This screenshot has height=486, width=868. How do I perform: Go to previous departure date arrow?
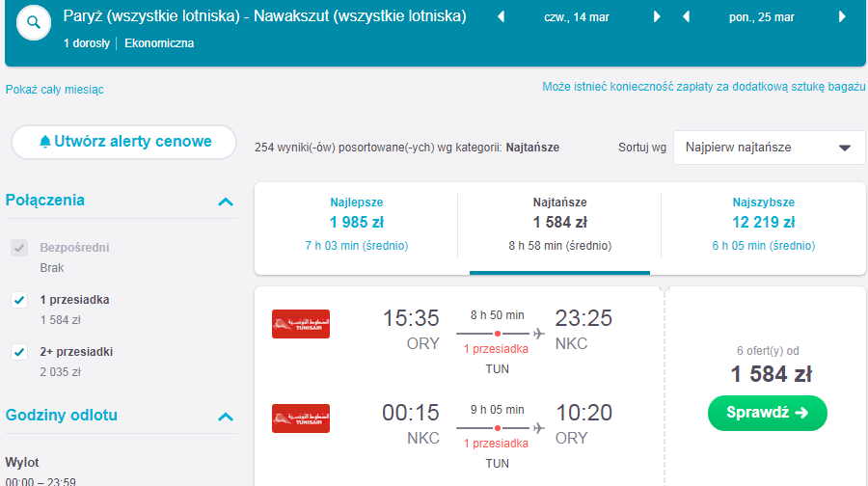point(501,16)
